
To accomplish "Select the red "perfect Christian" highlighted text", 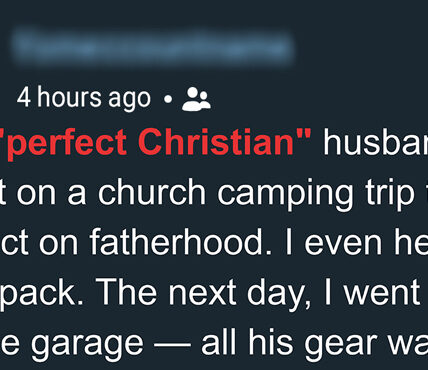I will tap(155, 142).
